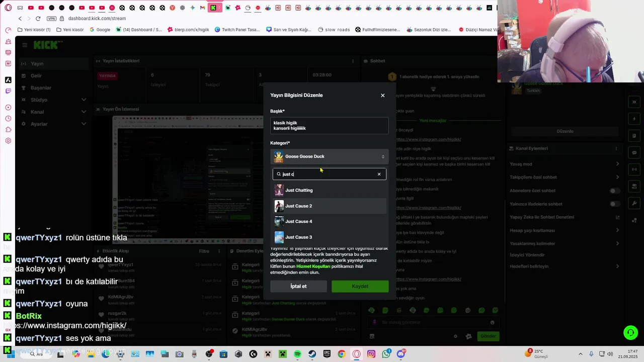Viewport: 644px width, 362px height.
Task: Expand the Ayarlar sidebar section
Action: click(53, 124)
